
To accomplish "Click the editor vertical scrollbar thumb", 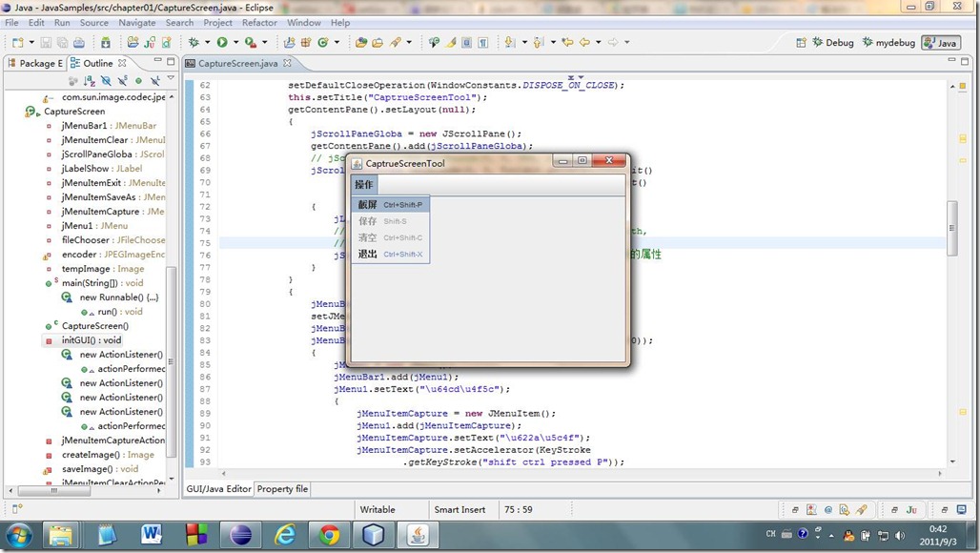I will click(x=951, y=227).
